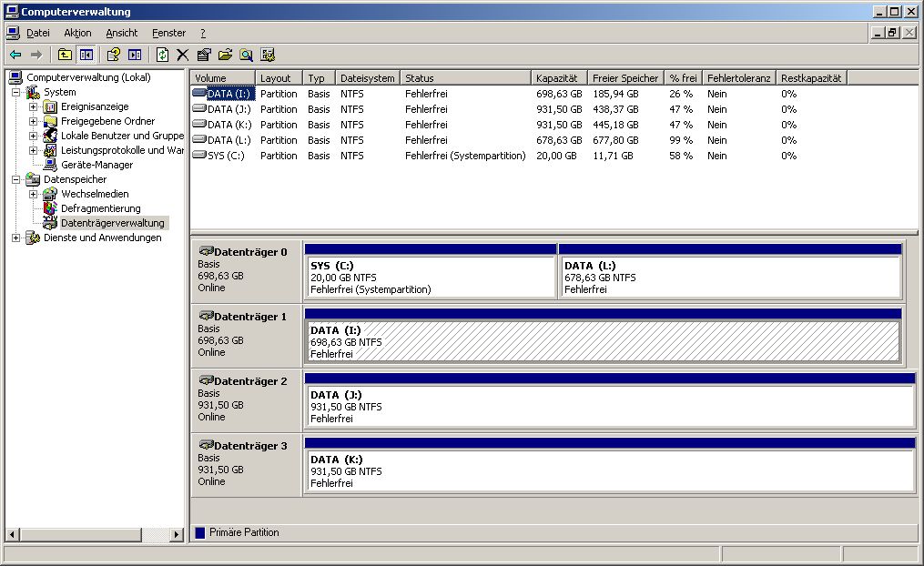The width and height of the screenshot is (924, 566).
Task: Click the up-one-level folder toolbar icon
Action: (x=65, y=55)
